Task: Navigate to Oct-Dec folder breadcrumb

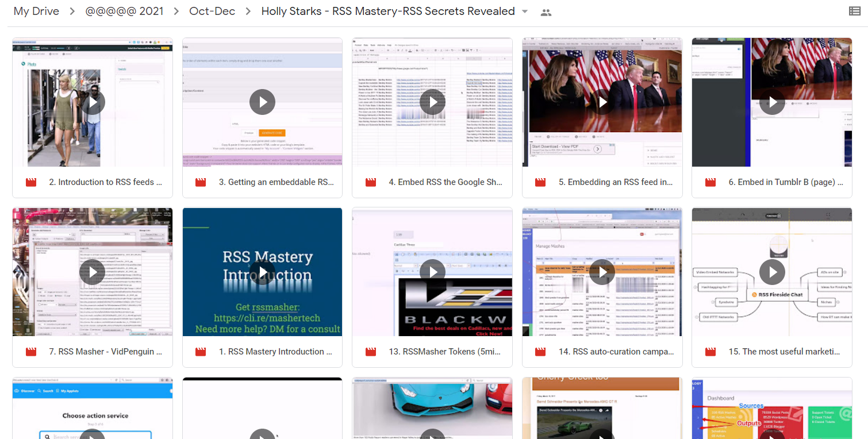Action: tap(212, 11)
